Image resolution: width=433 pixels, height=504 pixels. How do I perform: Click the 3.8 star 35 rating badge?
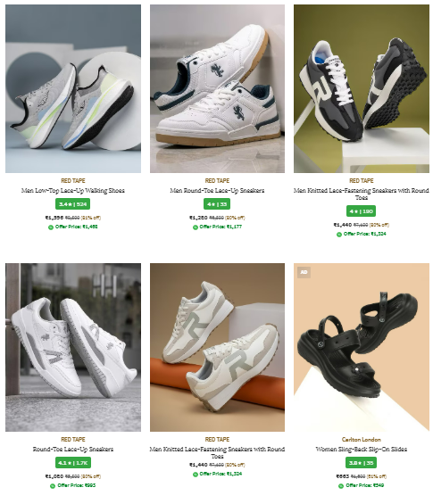361,463
